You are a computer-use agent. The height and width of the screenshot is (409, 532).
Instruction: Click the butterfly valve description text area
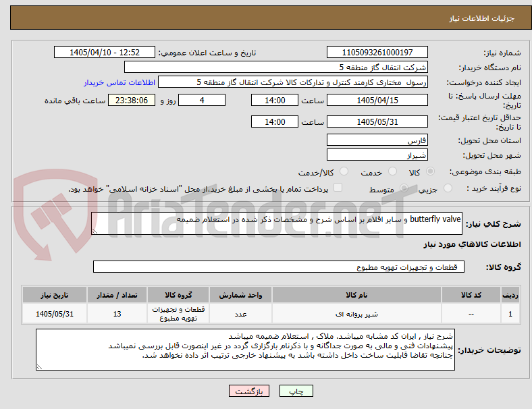277,223
